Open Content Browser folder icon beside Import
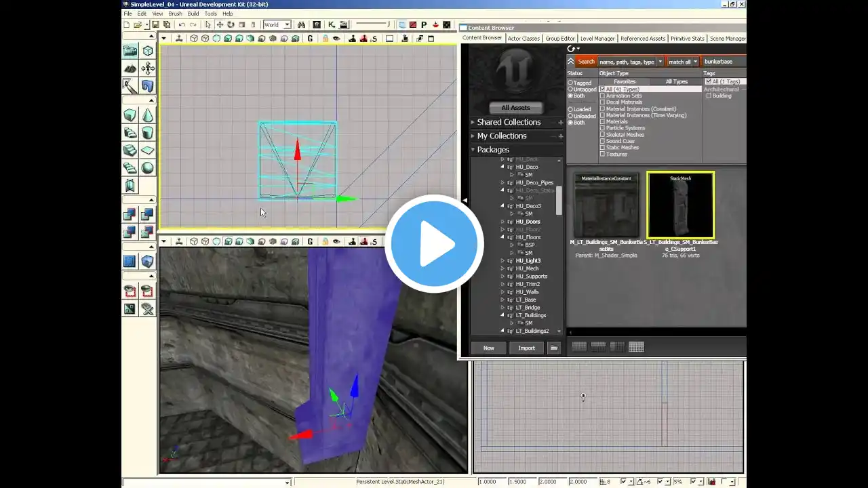 pyautogui.click(x=554, y=348)
